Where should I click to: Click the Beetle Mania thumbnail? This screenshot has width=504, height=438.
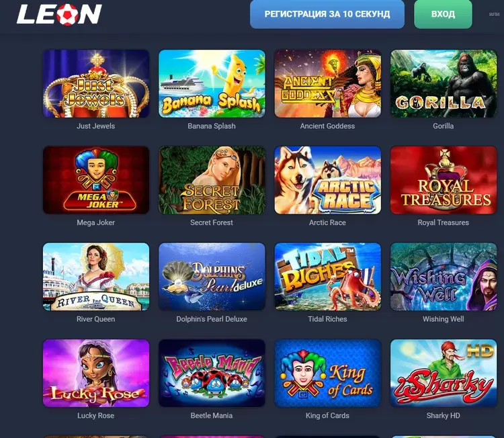pos(212,373)
